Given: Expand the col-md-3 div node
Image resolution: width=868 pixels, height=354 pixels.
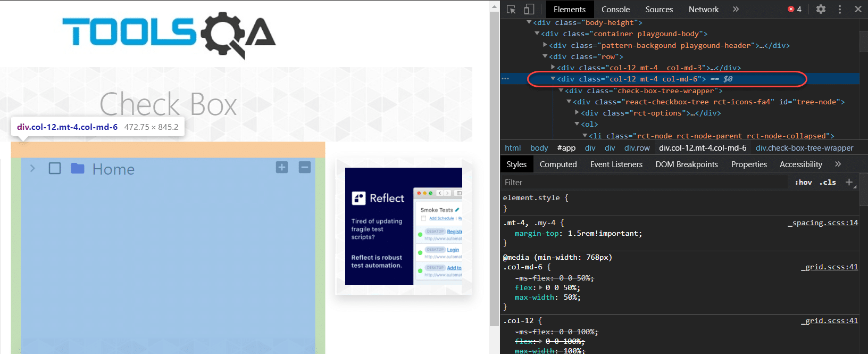Looking at the screenshot, I should pyautogui.click(x=553, y=68).
